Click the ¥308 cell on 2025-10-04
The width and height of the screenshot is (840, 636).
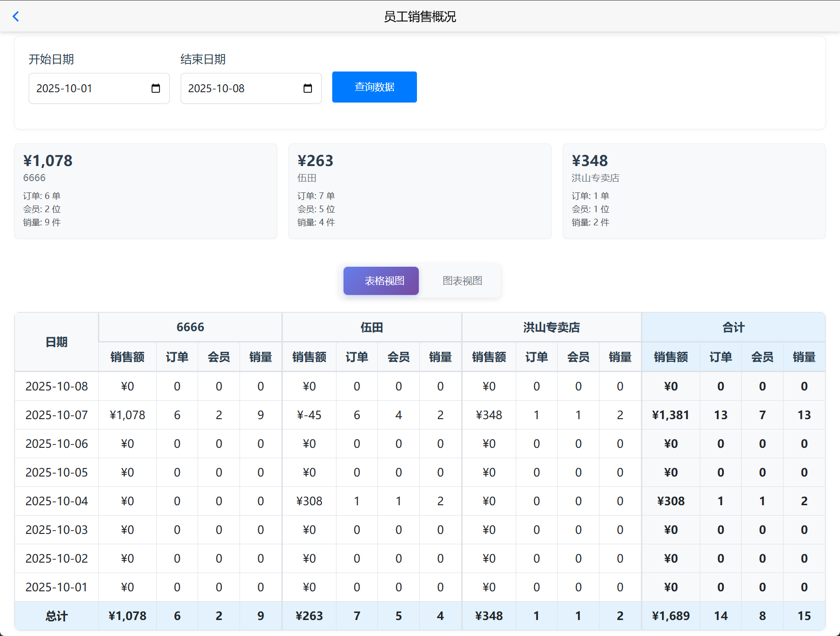[x=309, y=501]
